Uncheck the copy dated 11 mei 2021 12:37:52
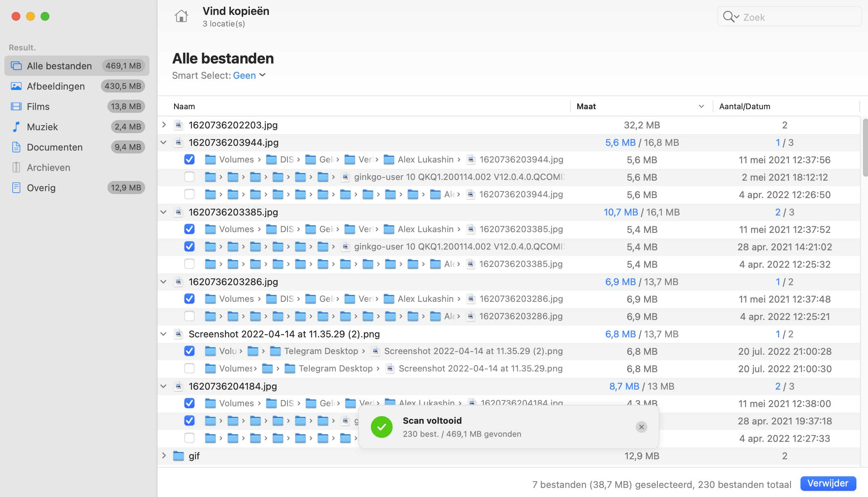 pos(189,229)
